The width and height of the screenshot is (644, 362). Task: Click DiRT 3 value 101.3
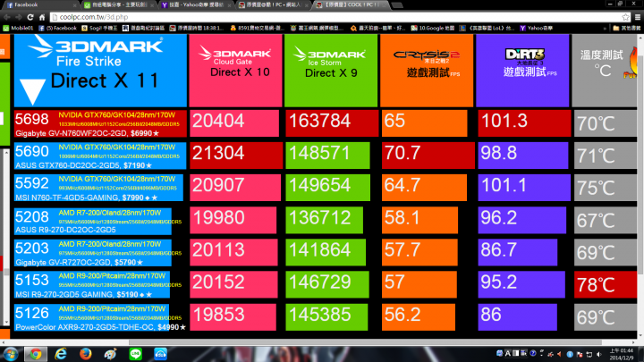click(x=524, y=123)
